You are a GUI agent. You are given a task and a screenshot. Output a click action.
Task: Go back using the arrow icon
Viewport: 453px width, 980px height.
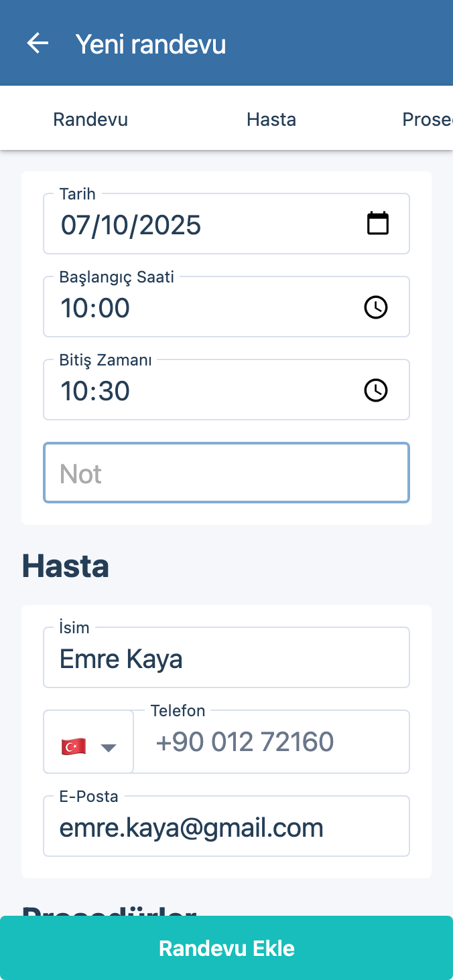coord(38,44)
